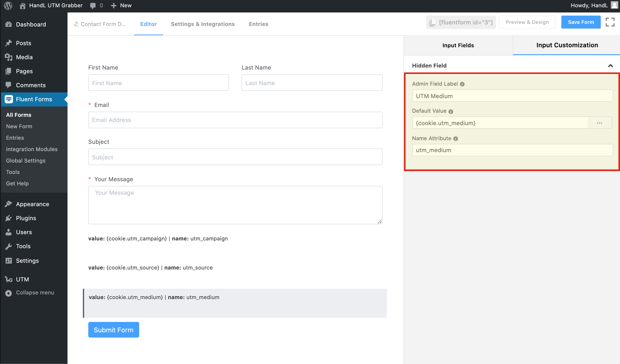Image resolution: width=620 pixels, height=364 pixels.
Task: Copy the fluentform id shortcode
Action: 461,22
